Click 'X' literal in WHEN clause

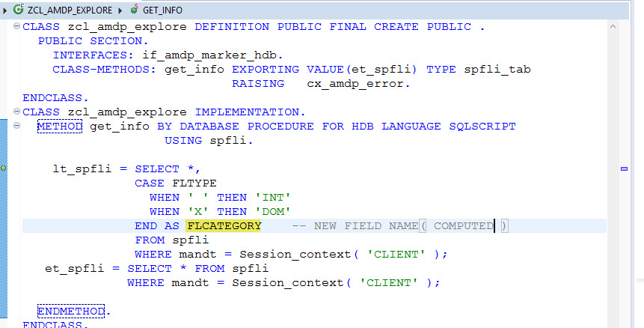tap(198, 212)
